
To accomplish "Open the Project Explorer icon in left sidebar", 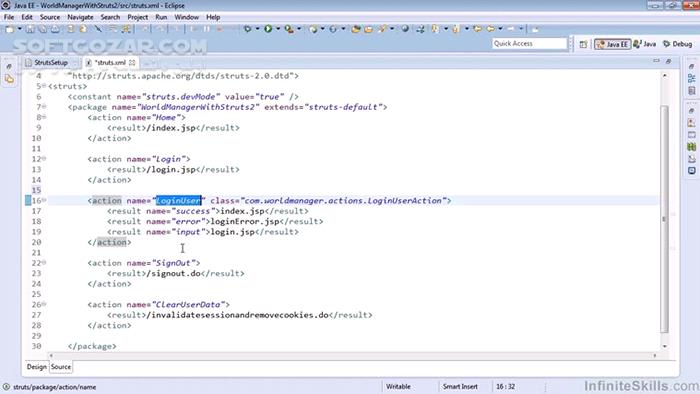I will (9, 79).
